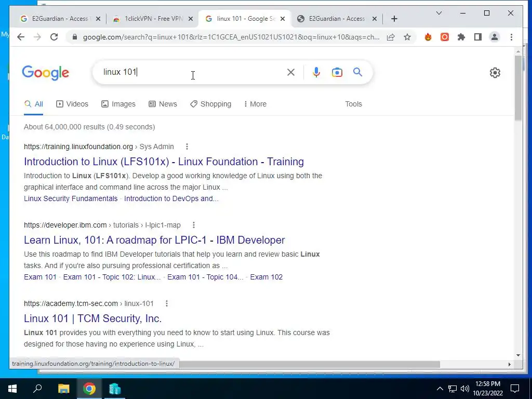This screenshot has width=532, height=399.
Task: Select the Videos results filter
Action: click(72, 104)
